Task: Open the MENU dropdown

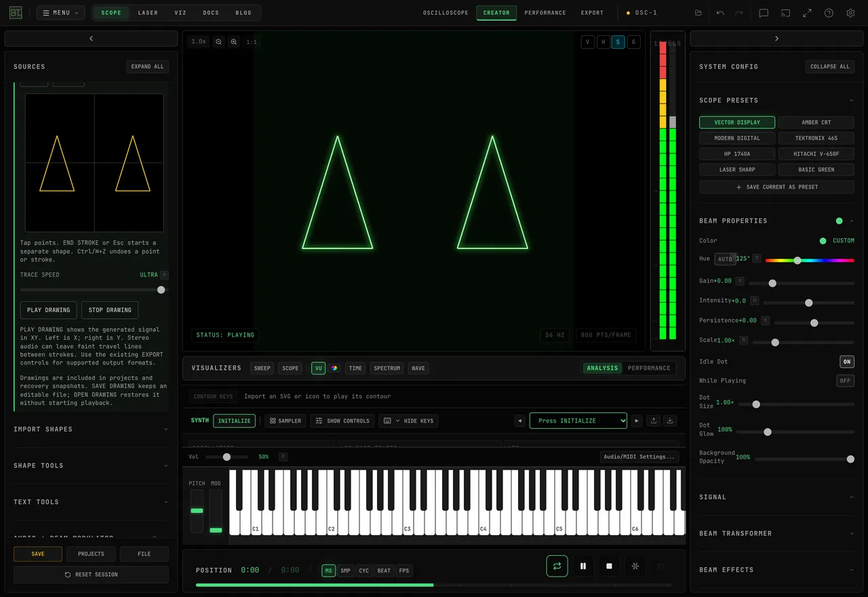Action: [x=60, y=13]
